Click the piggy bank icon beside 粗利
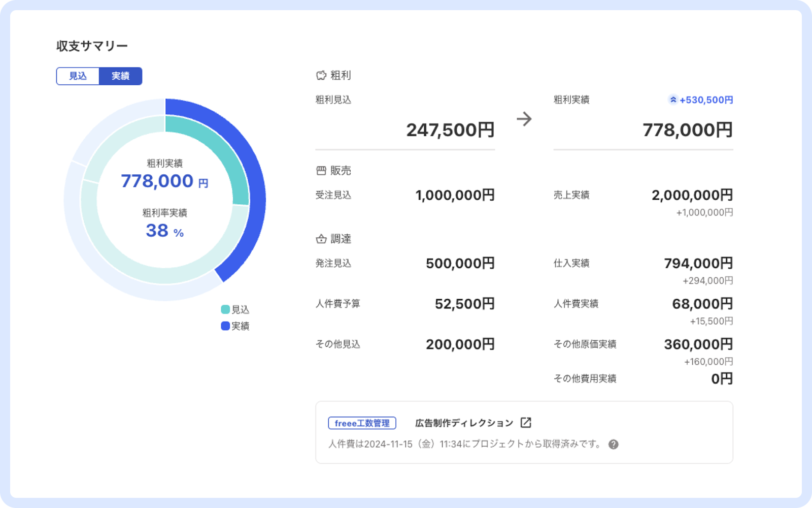 coord(321,76)
